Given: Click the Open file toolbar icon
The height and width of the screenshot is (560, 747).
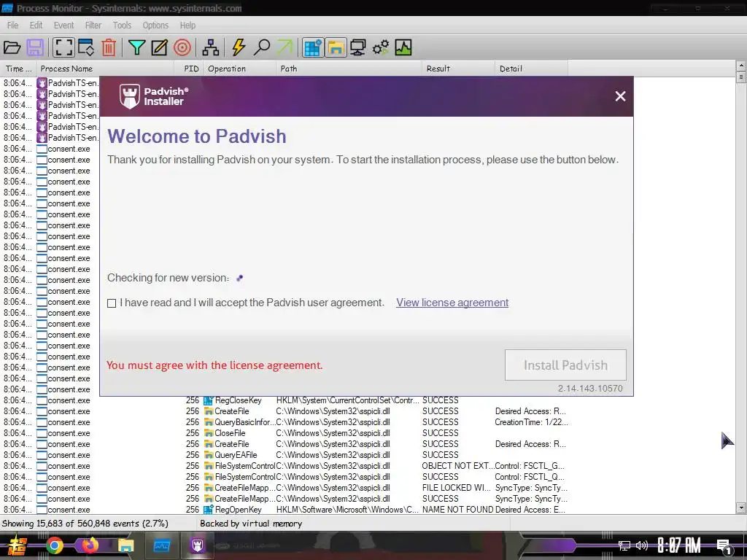Looking at the screenshot, I should (x=12, y=47).
